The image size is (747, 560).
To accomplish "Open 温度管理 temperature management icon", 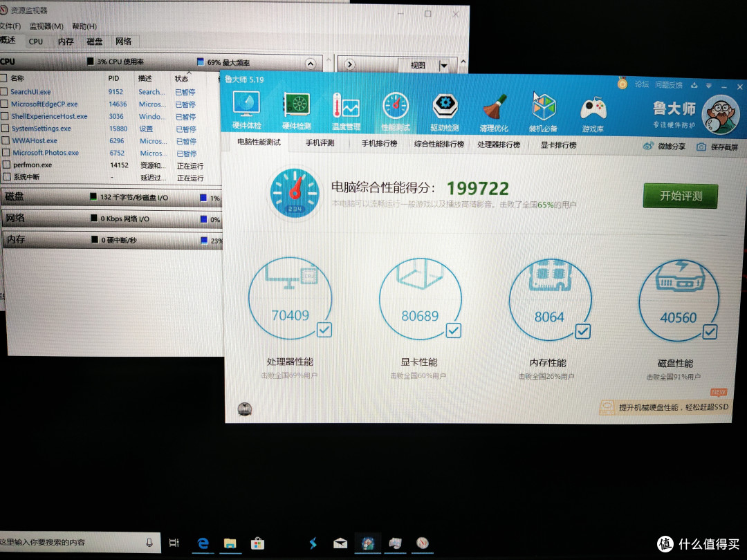I will (346, 111).
